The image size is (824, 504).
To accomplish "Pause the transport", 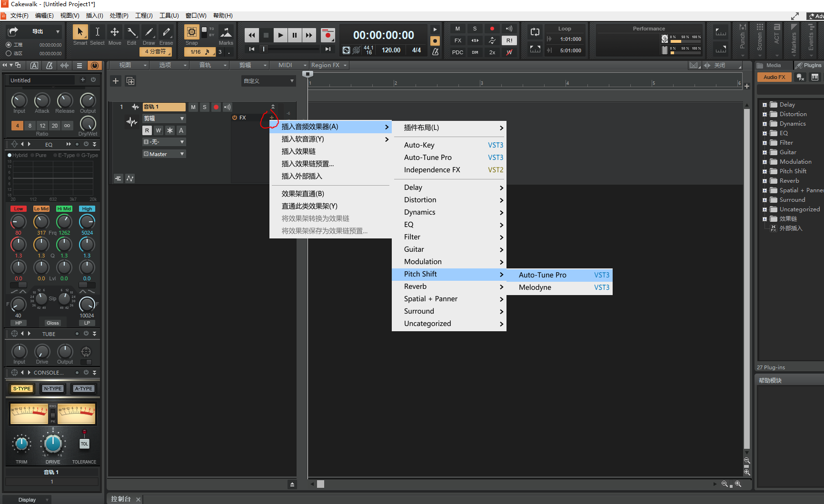I will [295, 35].
